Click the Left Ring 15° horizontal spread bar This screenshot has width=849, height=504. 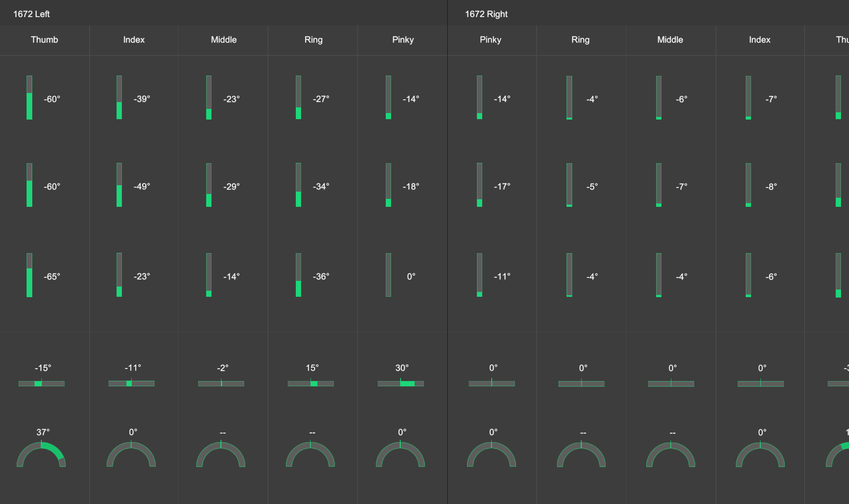(x=311, y=384)
